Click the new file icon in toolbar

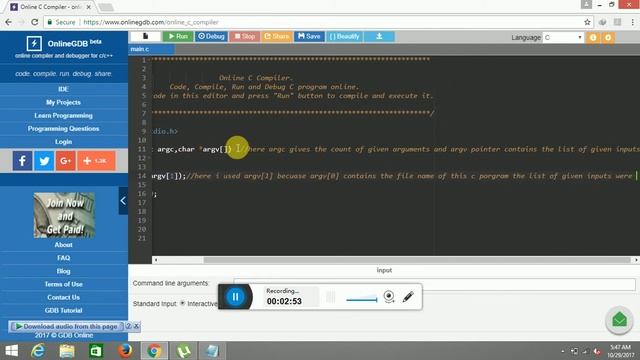coord(145,36)
